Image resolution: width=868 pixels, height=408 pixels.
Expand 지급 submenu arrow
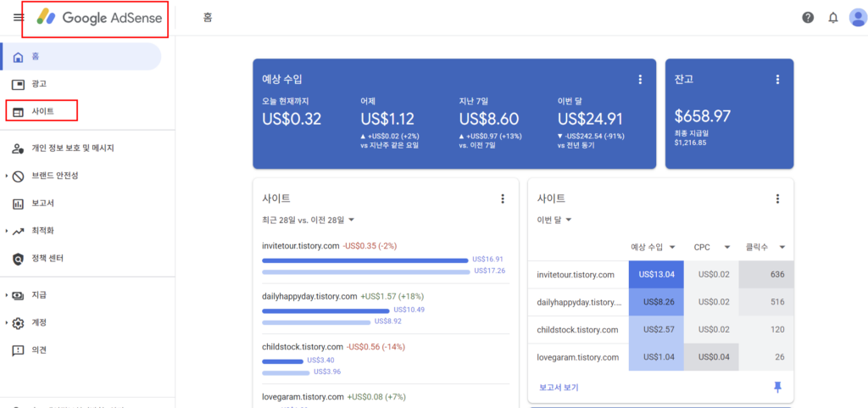click(7, 295)
